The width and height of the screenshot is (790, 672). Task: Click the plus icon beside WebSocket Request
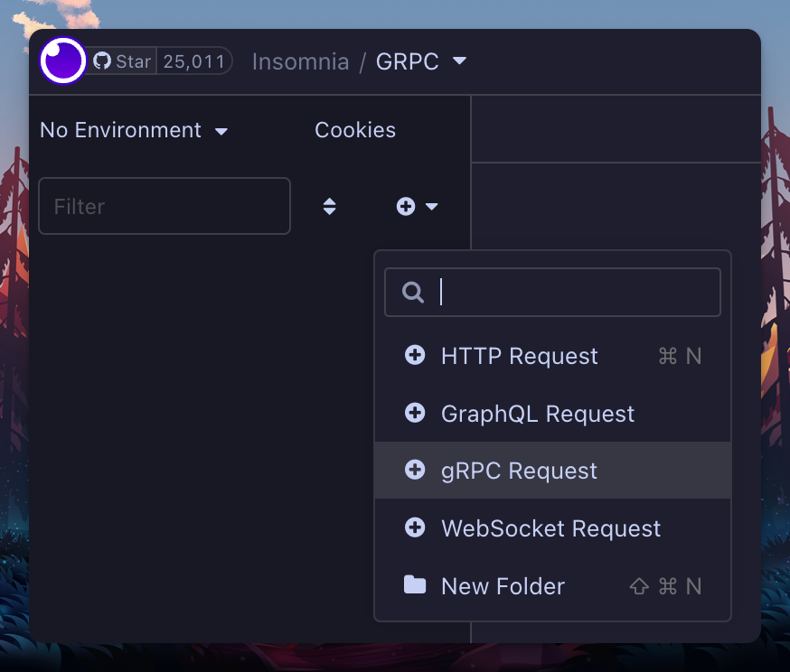[x=415, y=527]
